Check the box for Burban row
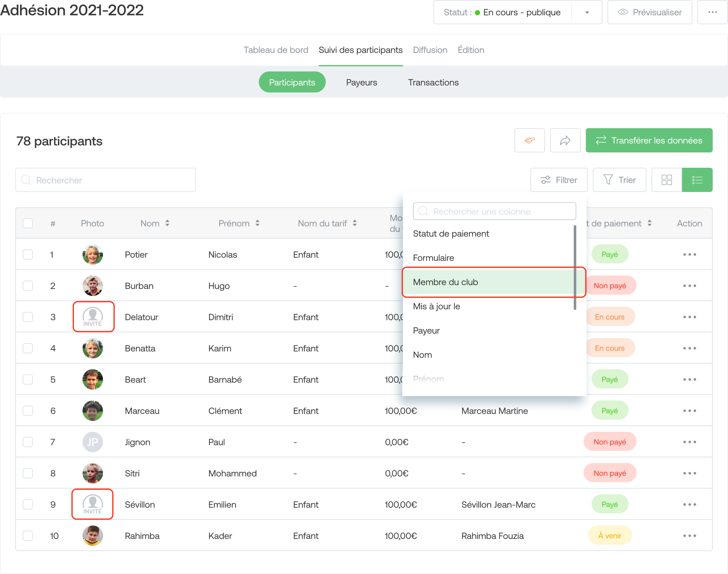This screenshot has height=574, width=728. [x=27, y=286]
